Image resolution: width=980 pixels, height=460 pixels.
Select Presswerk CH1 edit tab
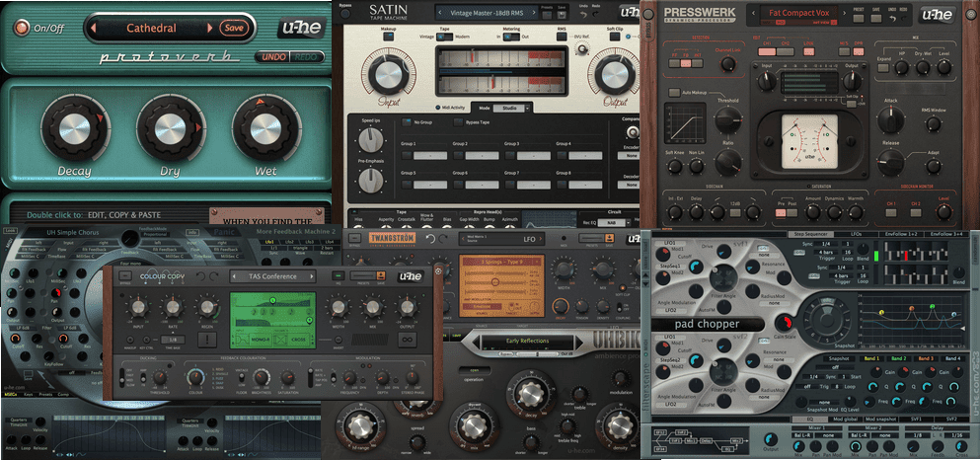tap(767, 52)
